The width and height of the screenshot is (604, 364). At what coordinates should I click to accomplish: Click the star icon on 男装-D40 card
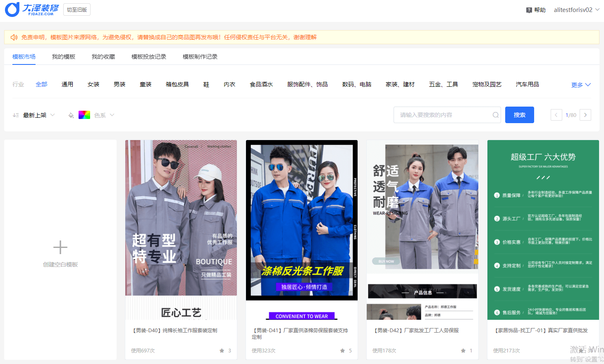pos(222,350)
